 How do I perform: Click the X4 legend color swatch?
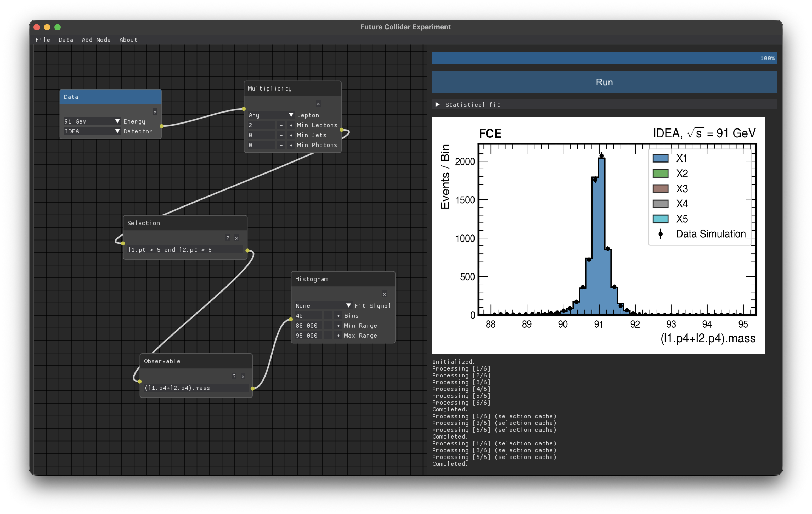coord(660,204)
